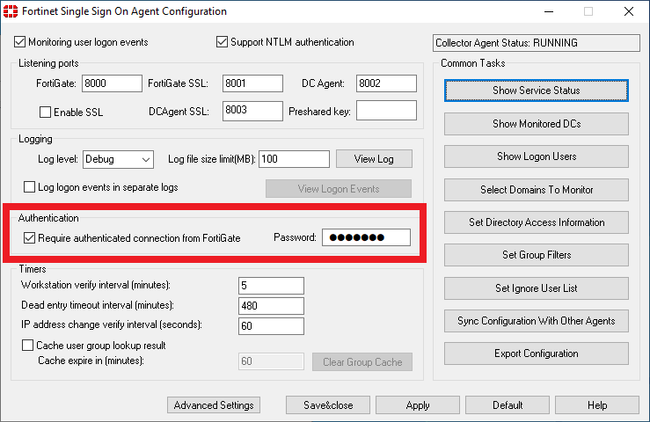Check Log logon events in separate logs
Image resolution: width=650 pixels, height=422 pixels.
click(x=29, y=187)
